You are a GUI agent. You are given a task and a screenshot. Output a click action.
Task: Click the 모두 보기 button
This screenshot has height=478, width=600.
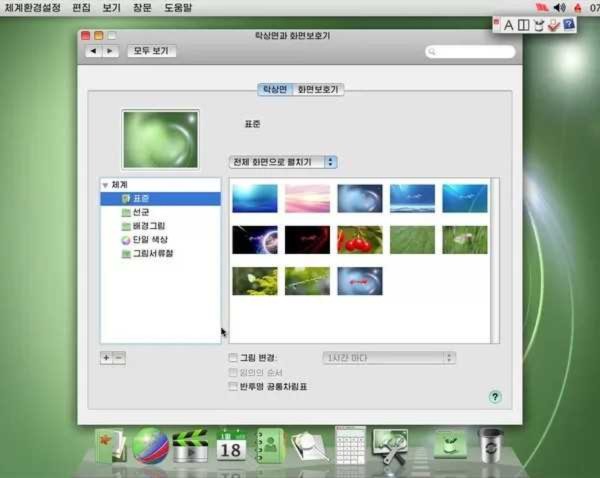152,51
